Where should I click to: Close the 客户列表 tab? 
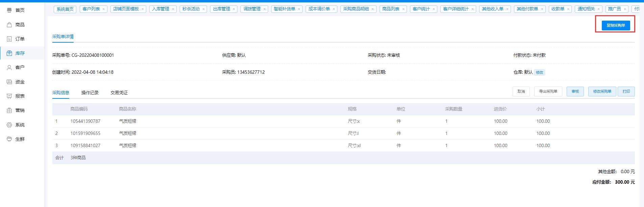(x=103, y=9)
